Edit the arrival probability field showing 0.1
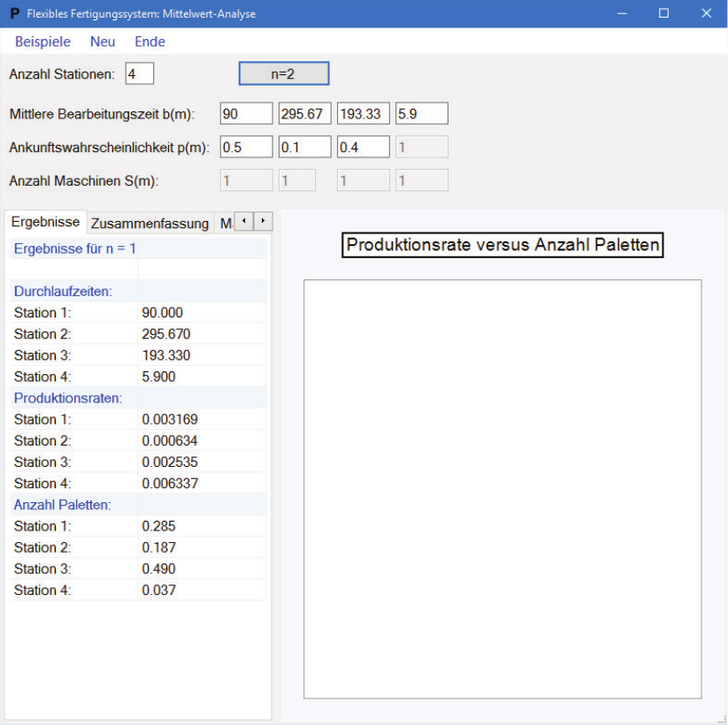This screenshot has width=728, height=725. click(304, 147)
